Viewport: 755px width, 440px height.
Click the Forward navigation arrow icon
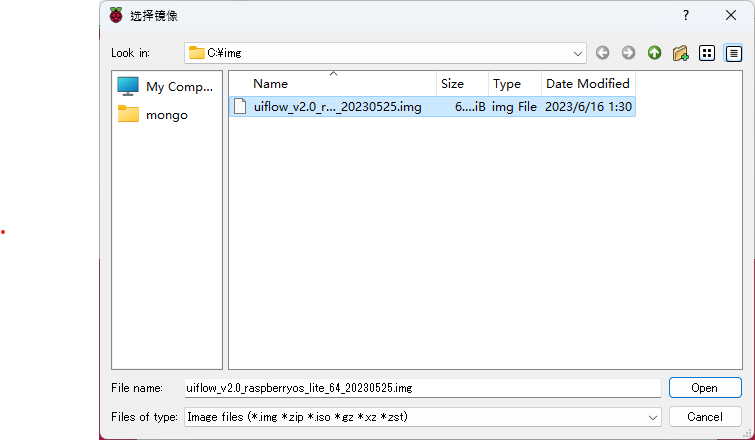(x=628, y=53)
